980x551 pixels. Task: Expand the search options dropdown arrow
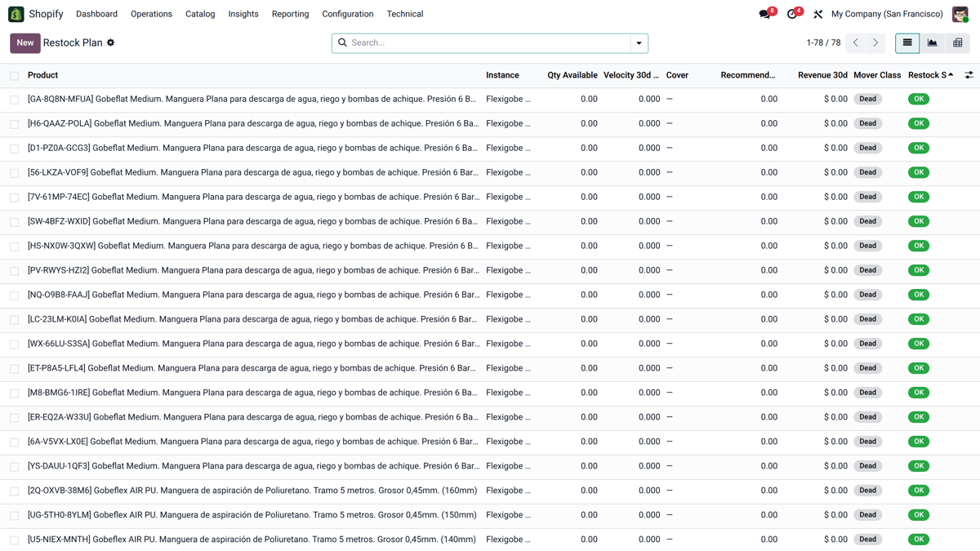point(639,43)
